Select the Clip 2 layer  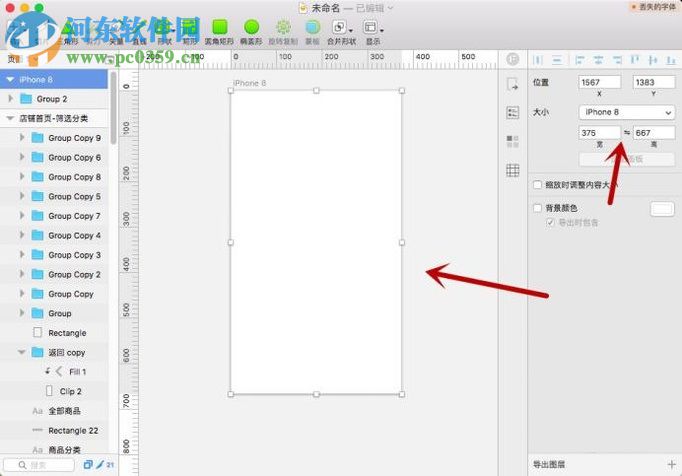[x=54, y=391]
